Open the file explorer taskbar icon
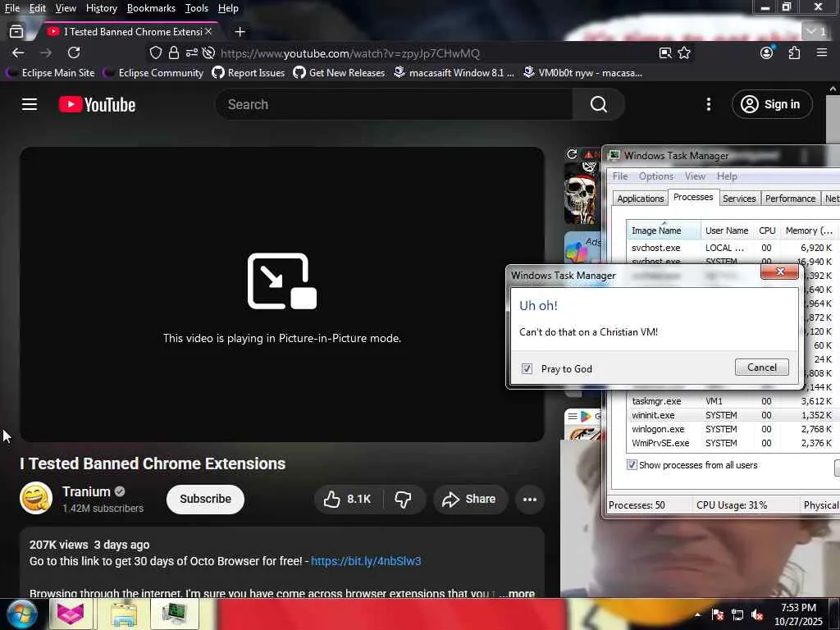 [x=123, y=614]
